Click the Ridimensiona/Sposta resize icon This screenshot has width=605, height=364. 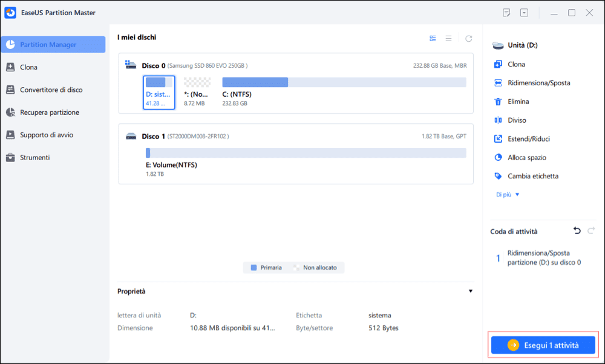point(498,83)
